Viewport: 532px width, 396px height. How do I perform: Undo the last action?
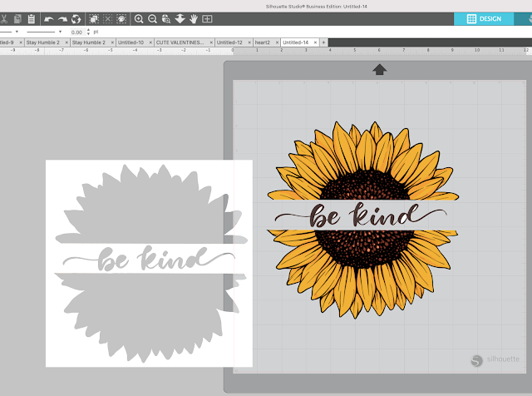(49, 19)
